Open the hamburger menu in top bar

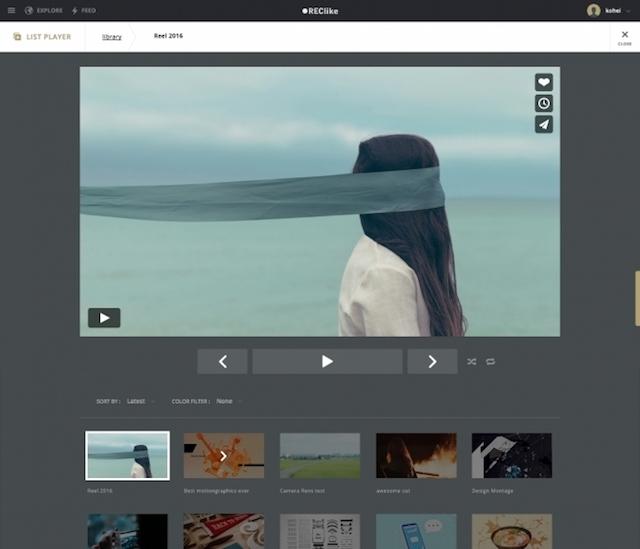coord(11,10)
